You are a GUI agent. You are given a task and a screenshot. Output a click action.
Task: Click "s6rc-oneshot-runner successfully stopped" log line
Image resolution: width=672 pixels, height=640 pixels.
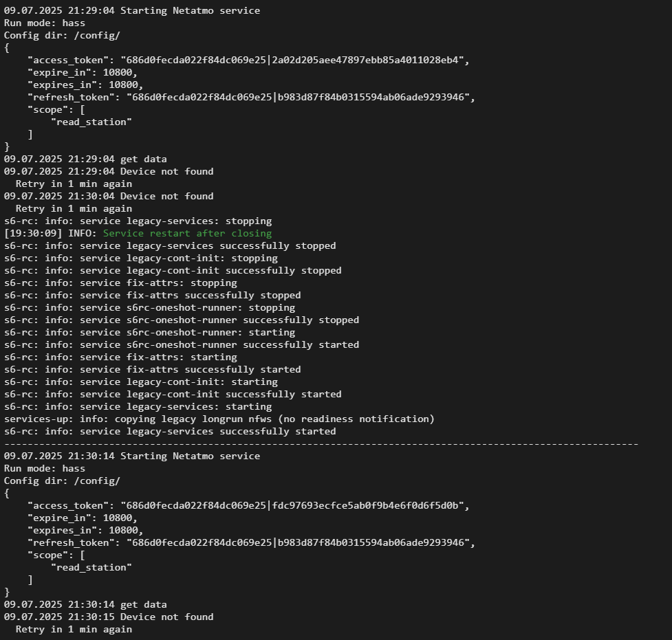182,320
